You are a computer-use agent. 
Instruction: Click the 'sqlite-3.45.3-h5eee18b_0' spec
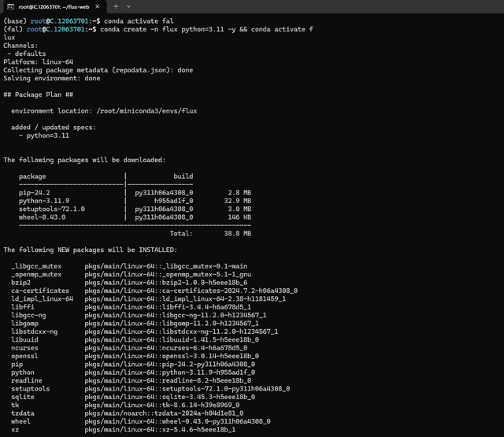(208, 397)
